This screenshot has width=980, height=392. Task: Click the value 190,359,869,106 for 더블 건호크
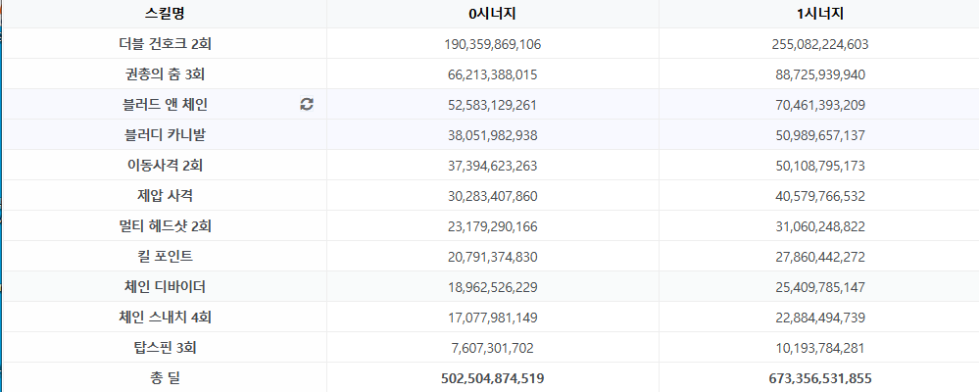(493, 44)
